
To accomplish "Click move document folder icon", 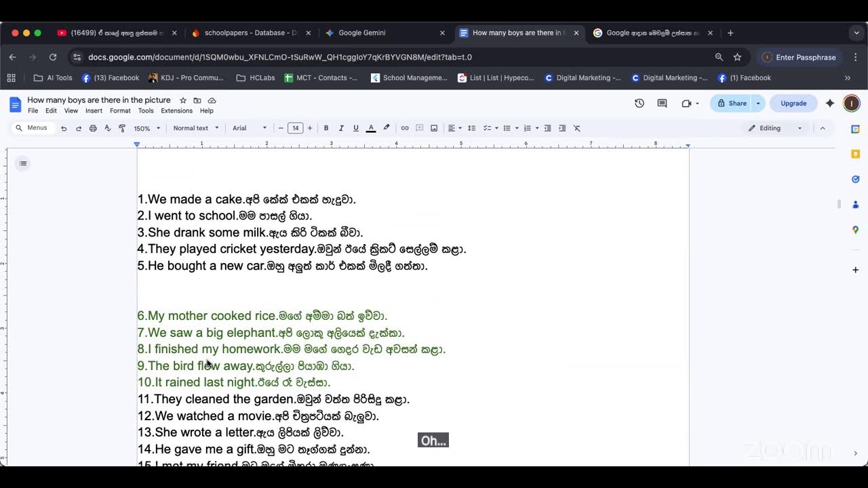I will click(x=197, y=100).
